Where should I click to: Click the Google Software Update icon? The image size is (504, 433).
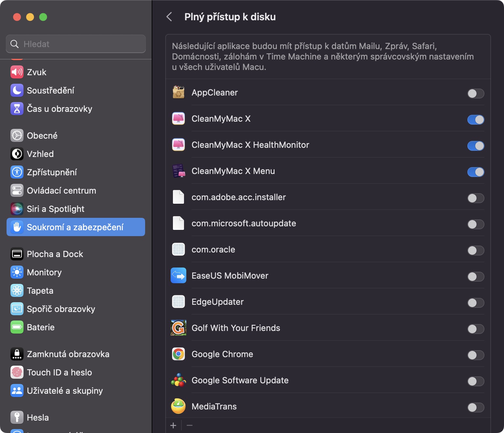pos(178,380)
